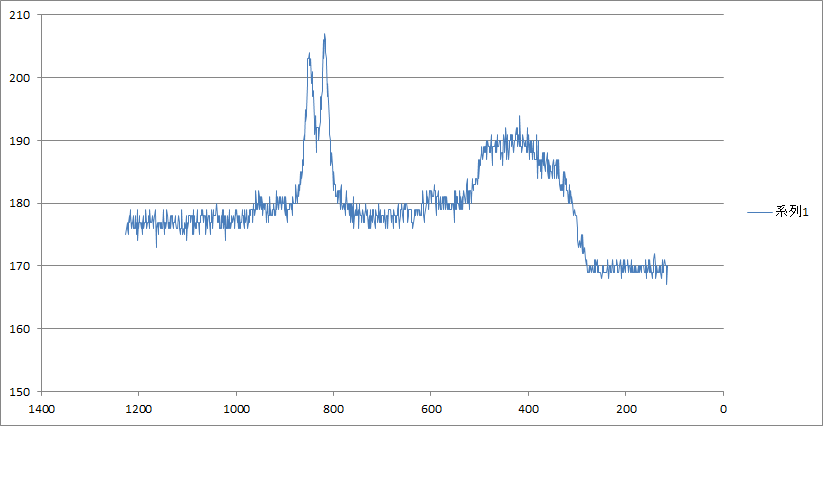823x480 pixels.
Task: Click the legend line sample beside 系列1
Action: coord(759,212)
